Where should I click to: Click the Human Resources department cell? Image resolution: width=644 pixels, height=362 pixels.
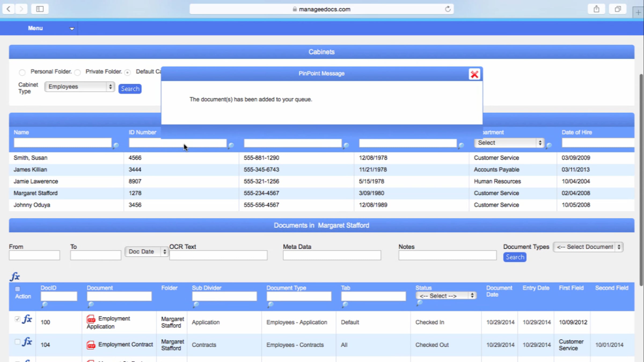pyautogui.click(x=497, y=182)
